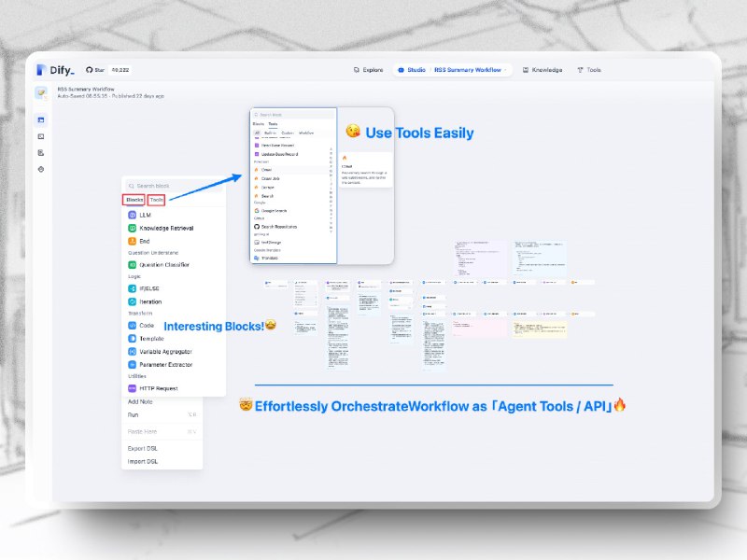Open the GitHub Star button
This screenshot has height=560, width=747.
click(95, 70)
